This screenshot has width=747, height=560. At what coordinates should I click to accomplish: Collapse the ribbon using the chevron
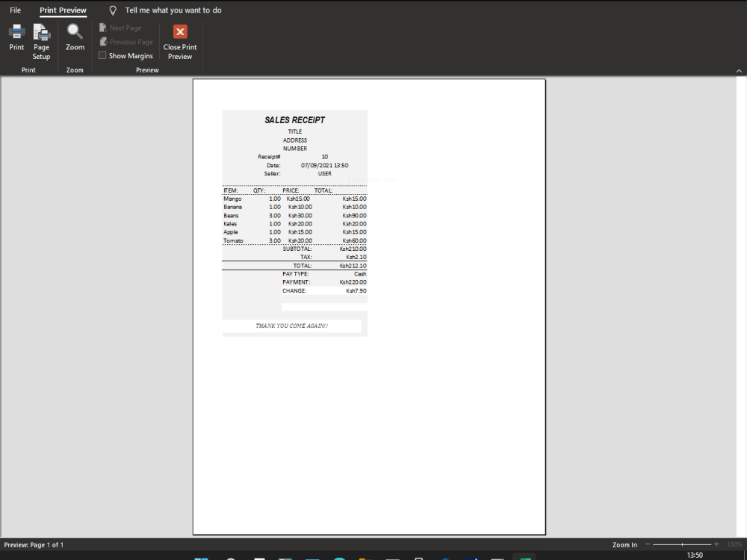tap(739, 70)
